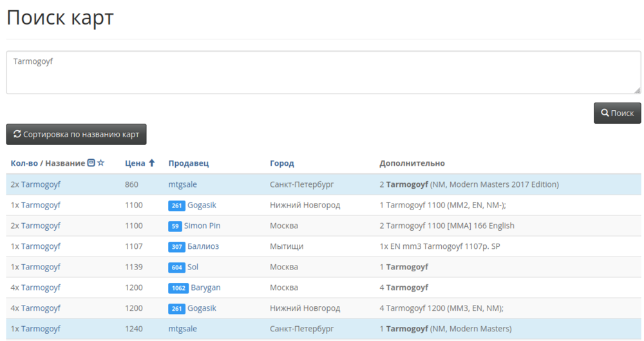Image resolution: width=644 pixels, height=341 pixels.
Task: Click the card search text area
Action: pyautogui.click(x=322, y=72)
